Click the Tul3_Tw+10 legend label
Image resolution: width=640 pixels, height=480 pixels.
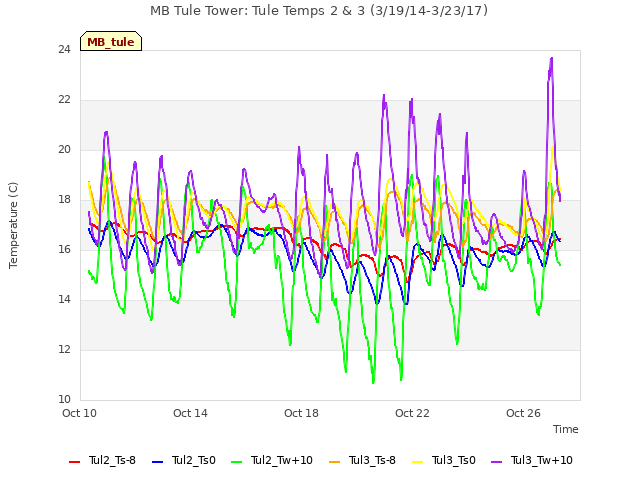[542, 460]
